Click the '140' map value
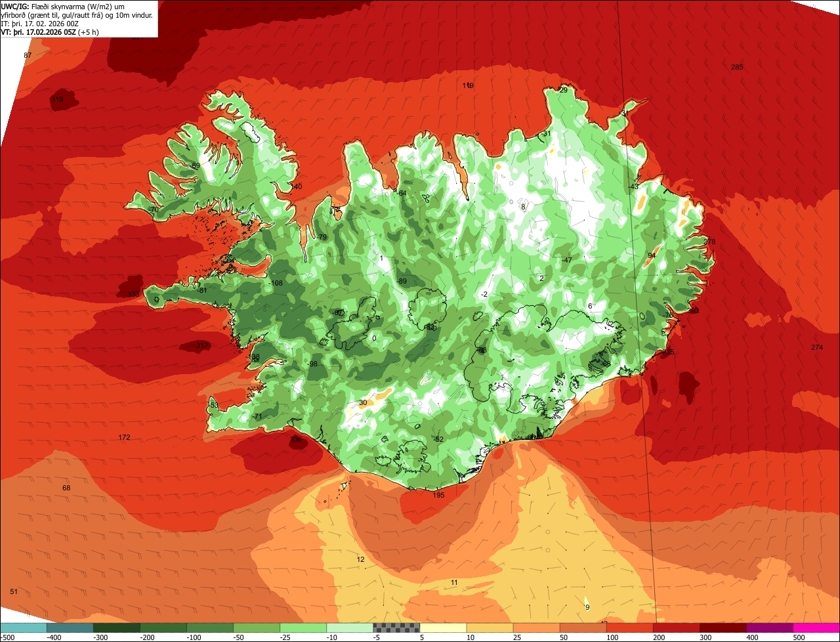Image resolution: width=840 pixels, height=642 pixels. 296,186
